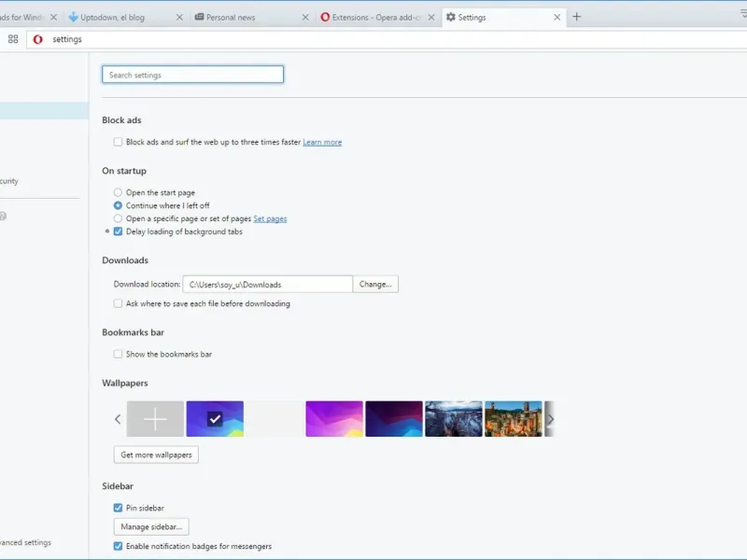The image size is (747, 560).
Task: Click the Change... download location button
Action: coord(375,285)
